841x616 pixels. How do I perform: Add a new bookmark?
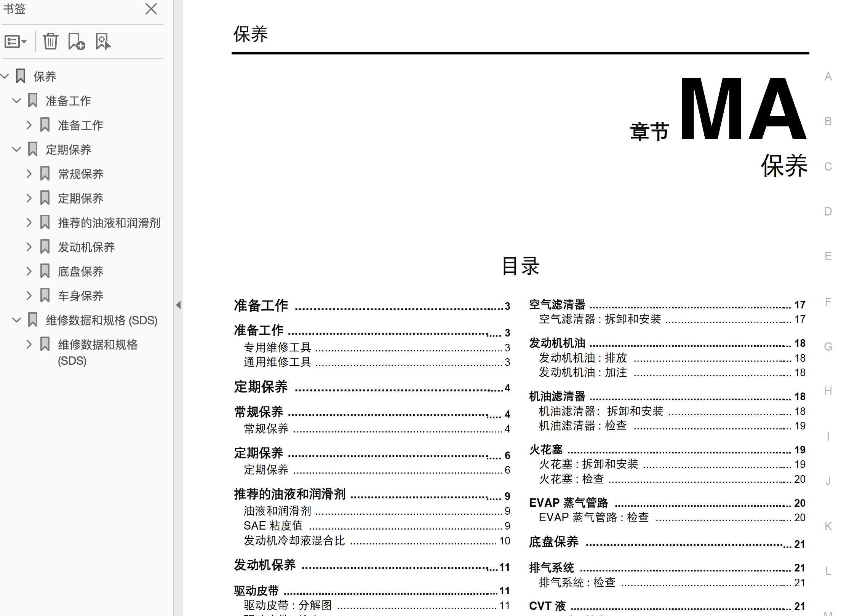[76, 41]
